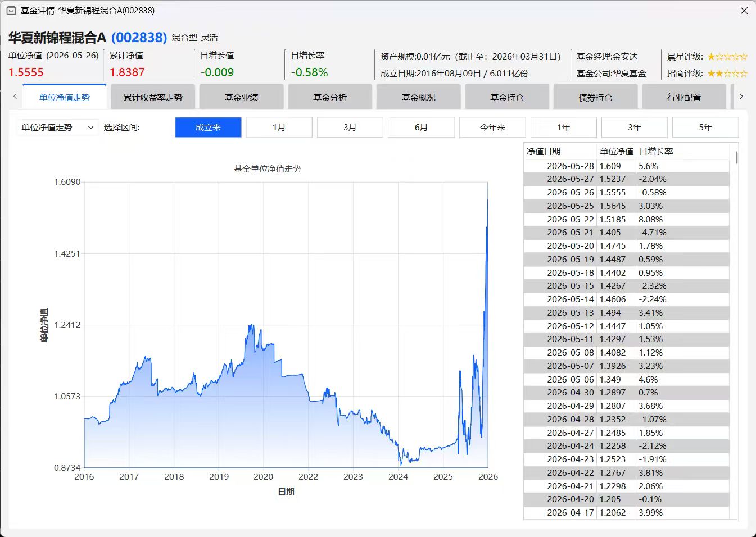The height and width of the screenshot is (537, 756).
Task: Select the row dated 2026-04-20
Action: 627,499
